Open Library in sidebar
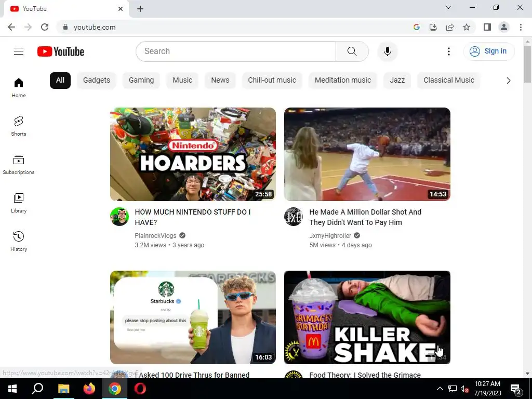Viewport: 532px width, 399px height. (x=19, y=203)
